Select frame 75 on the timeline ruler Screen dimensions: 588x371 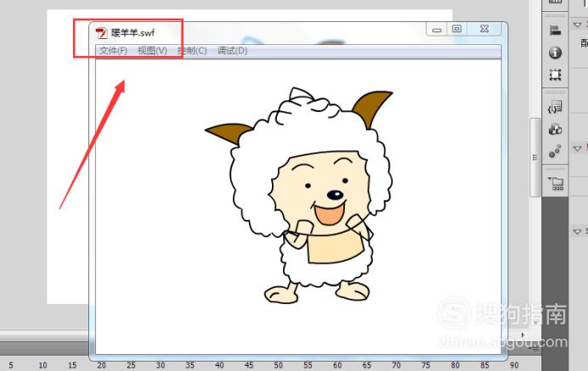[x=426, y=365]
